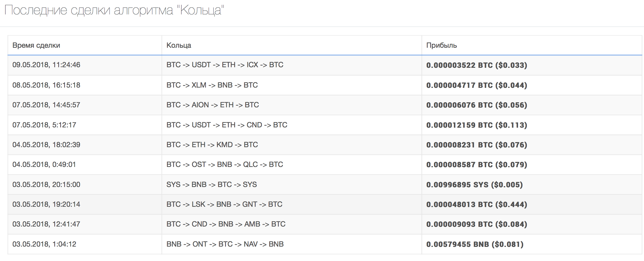Select the ring BTC -> USDT -> ETH -> CND -> BTC
Viewport: 644px width, 261px height.
pyautogui.click(x=227, y=125)
